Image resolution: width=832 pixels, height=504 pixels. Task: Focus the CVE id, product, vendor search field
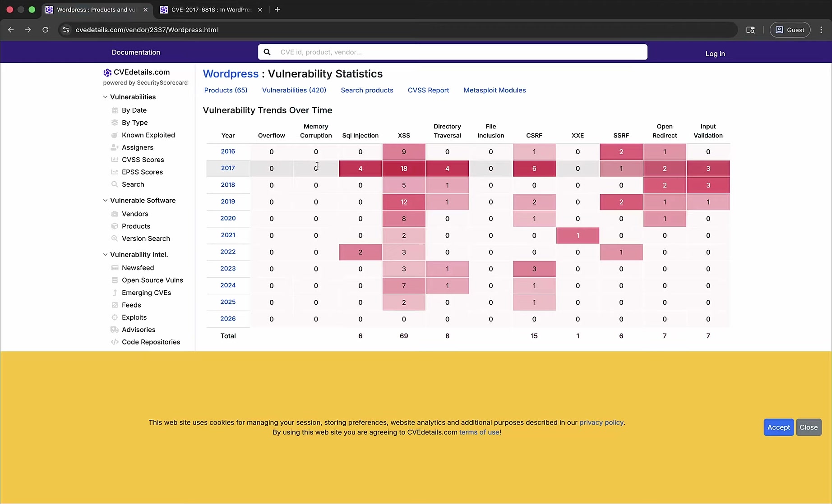pyautogui.click(x=453, y=52)
